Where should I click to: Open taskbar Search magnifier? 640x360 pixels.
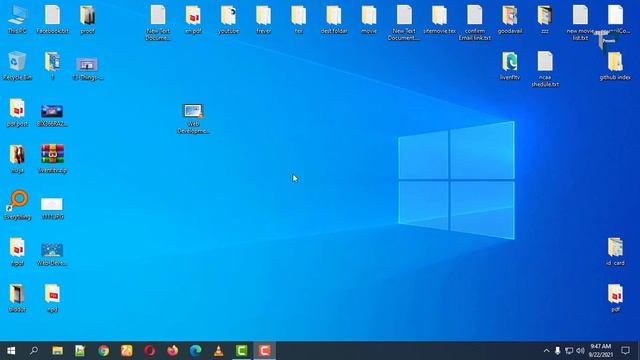34,351
